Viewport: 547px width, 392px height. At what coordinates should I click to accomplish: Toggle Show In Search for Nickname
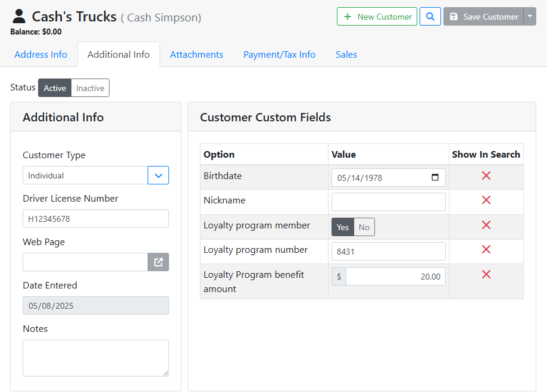click(486, 200)
